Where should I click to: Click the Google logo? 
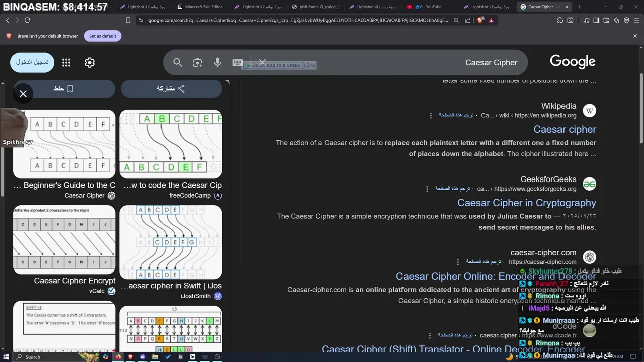click(573, 62)
